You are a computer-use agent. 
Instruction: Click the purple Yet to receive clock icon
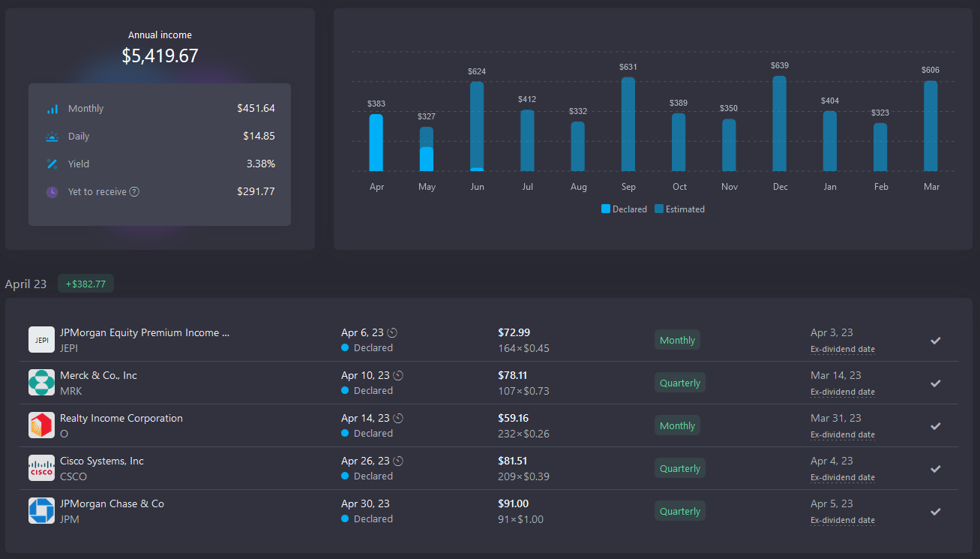[x=52, y=191]
